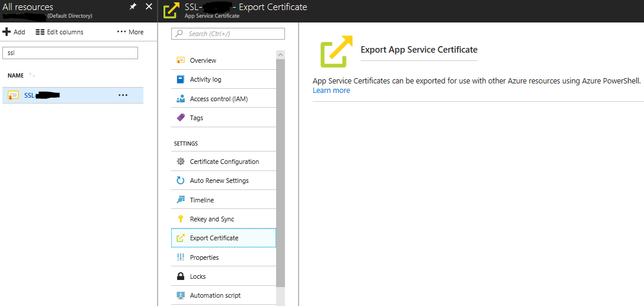Click the menu scrollbar up arrow
This screenshot has height=306, width=644.
(x=280, y=54)
